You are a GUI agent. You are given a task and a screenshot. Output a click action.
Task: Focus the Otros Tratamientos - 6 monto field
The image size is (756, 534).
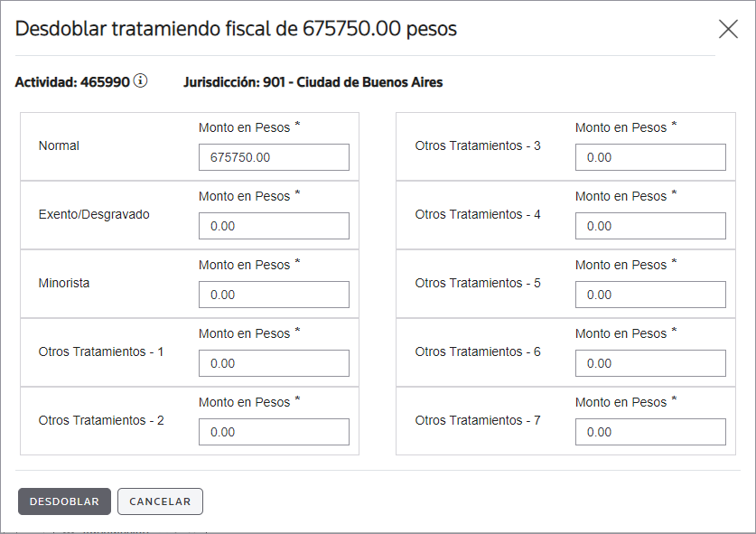[650, 363]
